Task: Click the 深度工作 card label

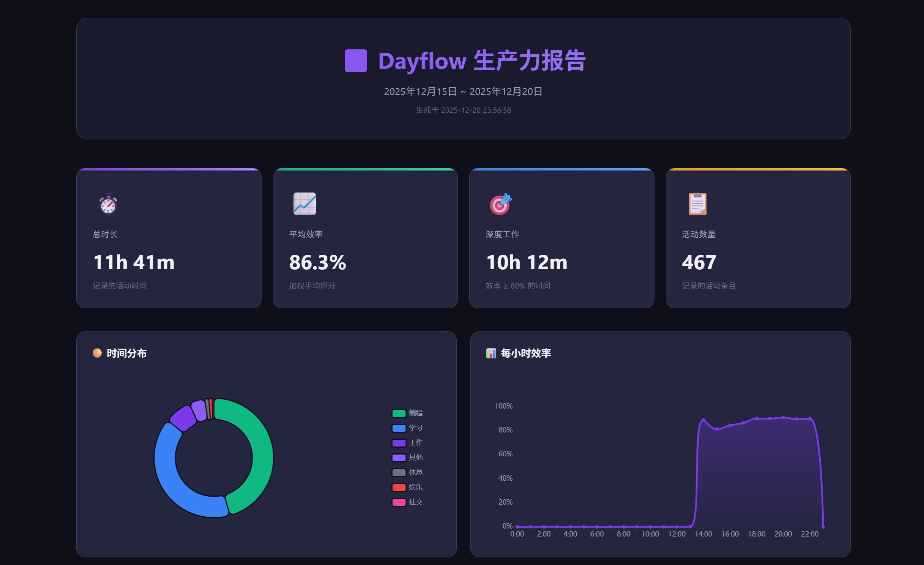Action: [x=502, y=234]
